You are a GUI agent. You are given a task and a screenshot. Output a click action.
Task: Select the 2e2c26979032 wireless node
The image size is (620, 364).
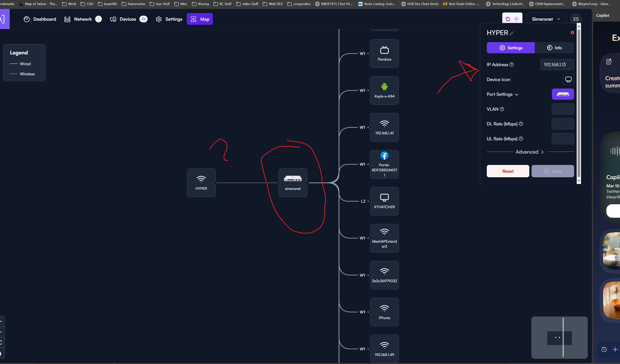(384, 275)
